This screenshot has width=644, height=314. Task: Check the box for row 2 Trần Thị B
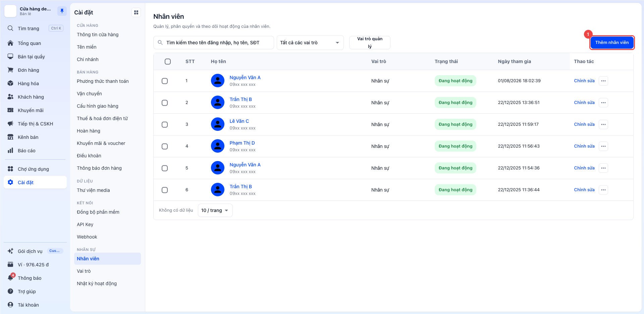165,103
